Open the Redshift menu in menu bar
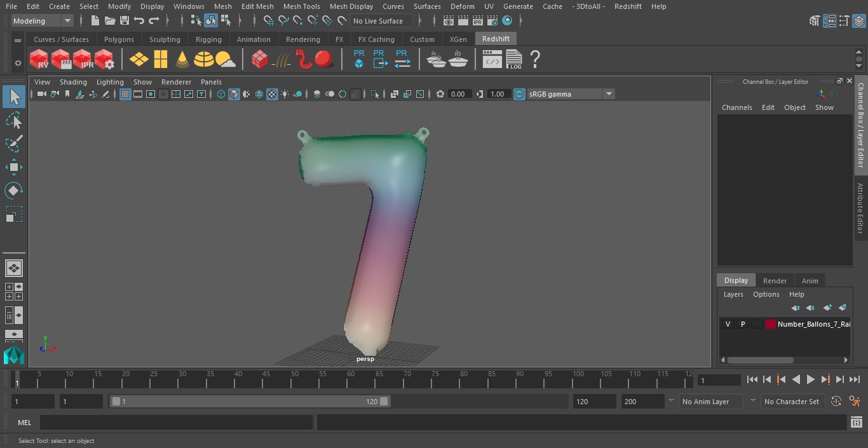The height and width of the screenshot is (448, 868). [628, 6]
